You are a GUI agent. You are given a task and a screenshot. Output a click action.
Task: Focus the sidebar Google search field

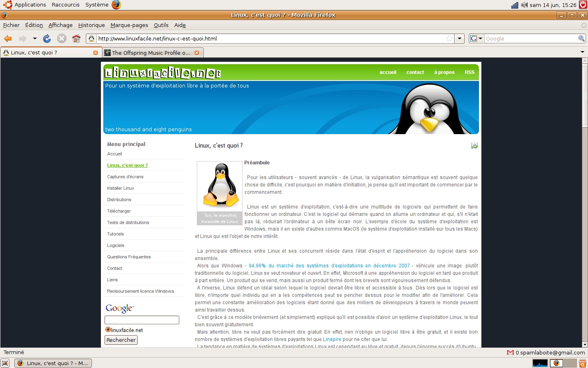click(142, 320)
